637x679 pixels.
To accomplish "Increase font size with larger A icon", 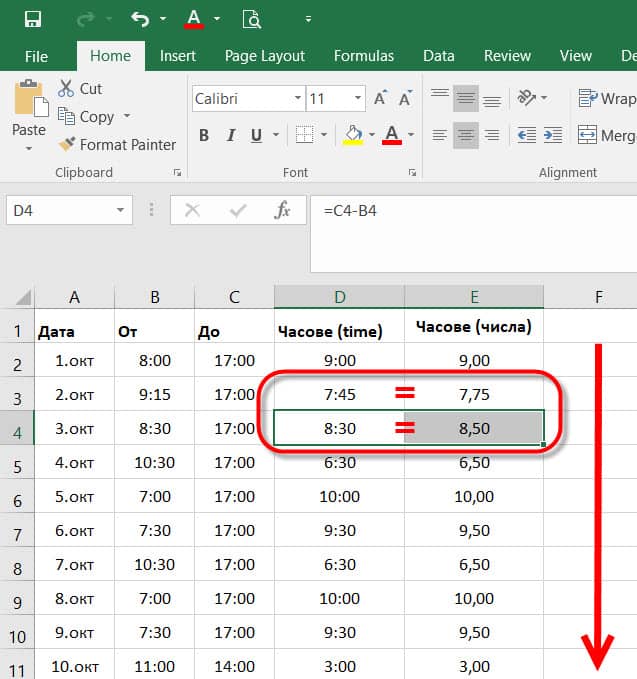I will tap(381, 98).
